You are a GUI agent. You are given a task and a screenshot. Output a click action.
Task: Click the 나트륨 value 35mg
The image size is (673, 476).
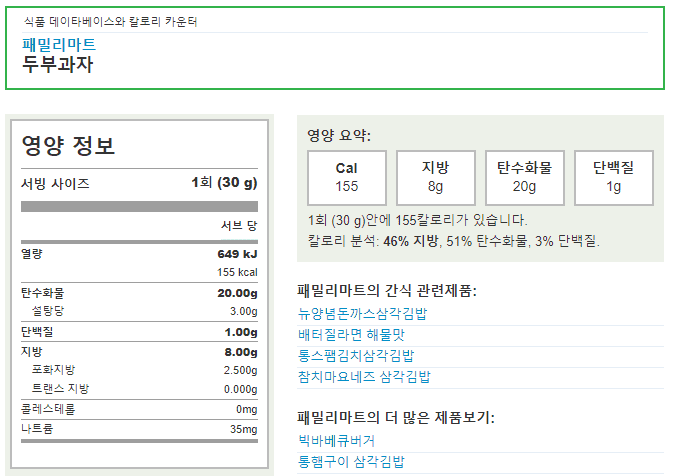tap(243, 429)
